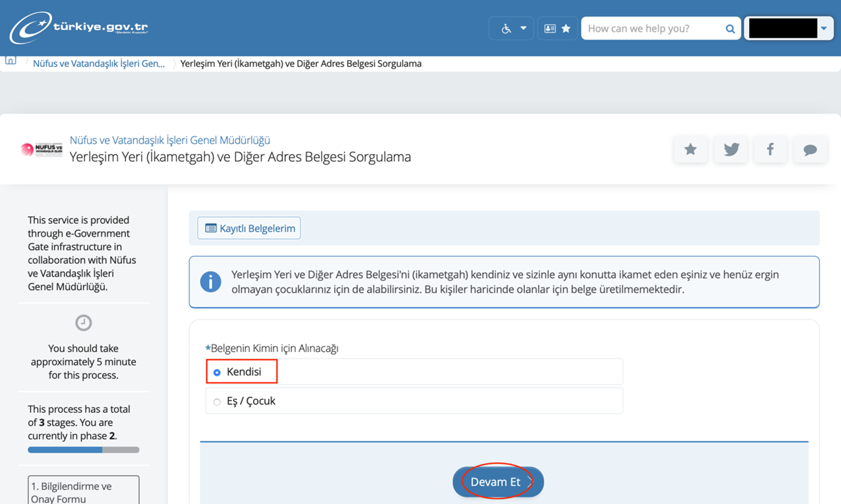Image resolution: width=841 pixels, height=504 pixels.
Task: Open the user account dropdown
Action: coord(824,28)
